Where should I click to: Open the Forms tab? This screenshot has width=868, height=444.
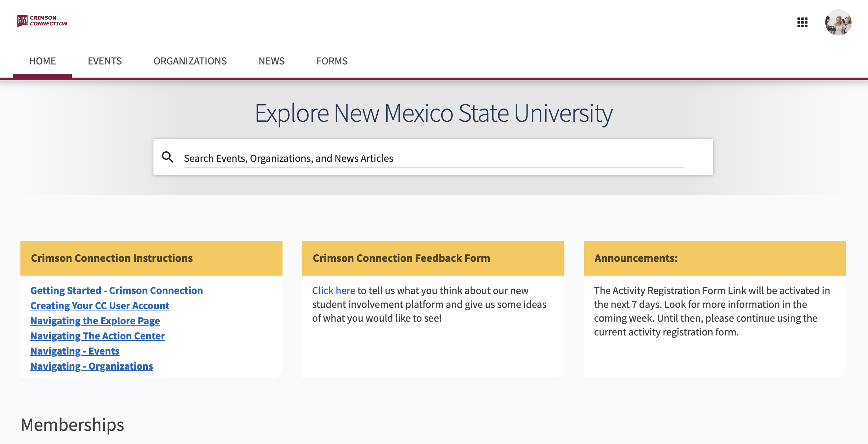pos(332,61)
